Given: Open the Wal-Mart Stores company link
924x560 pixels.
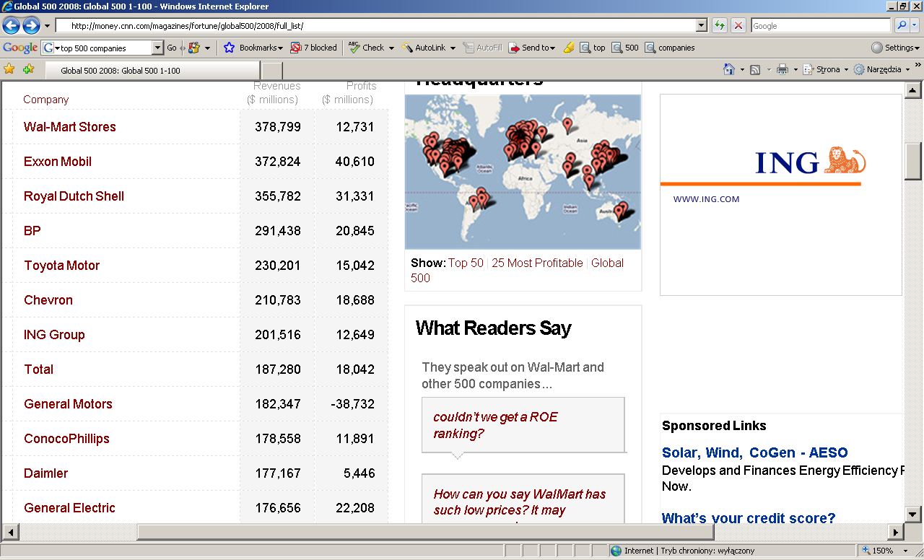Looking at the screenshot, I should pos(70,127).
